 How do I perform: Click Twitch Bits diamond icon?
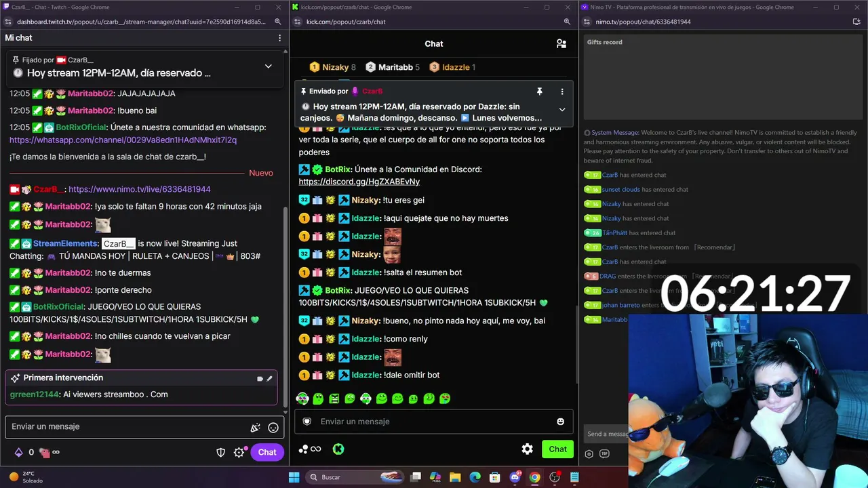coord(19,452)
